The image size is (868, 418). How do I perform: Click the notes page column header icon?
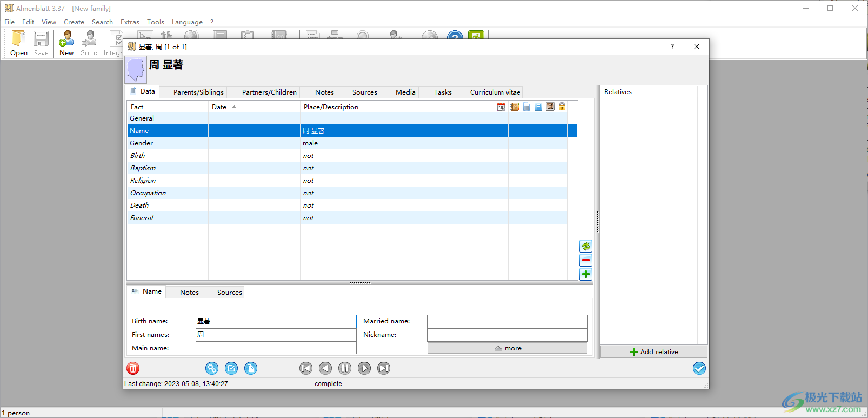tap(526, 107)
